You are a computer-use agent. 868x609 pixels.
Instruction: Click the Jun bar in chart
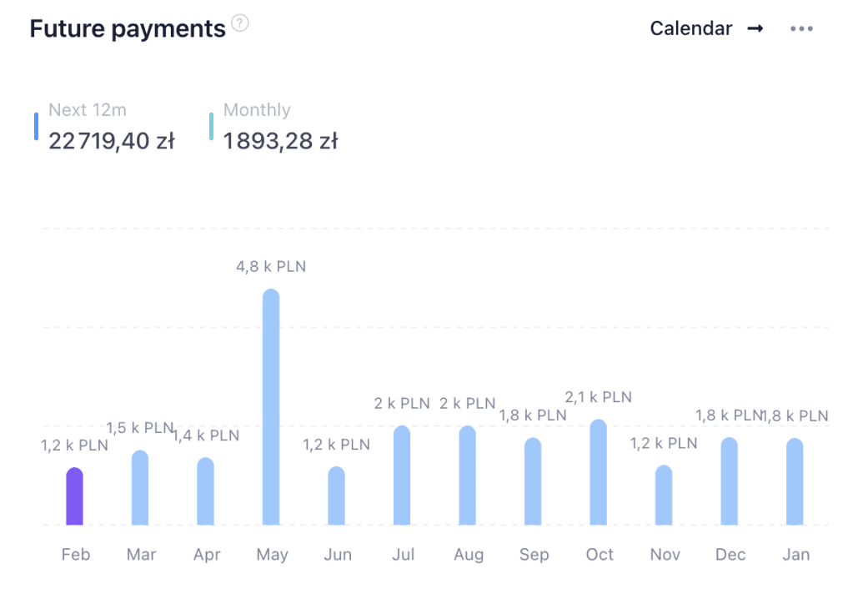(x=336, y=496)
